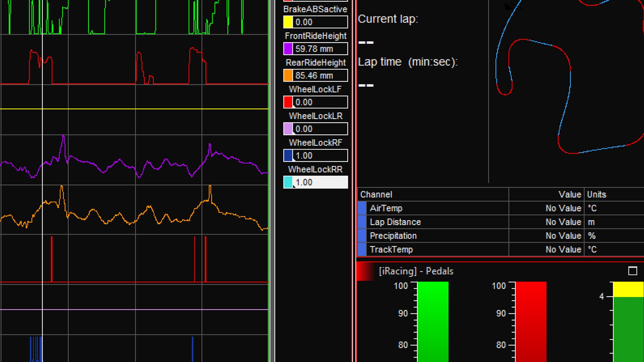Viewport: 644px width, 362px height.
Task: Click the Channel column header
Action: click(376, 194)
